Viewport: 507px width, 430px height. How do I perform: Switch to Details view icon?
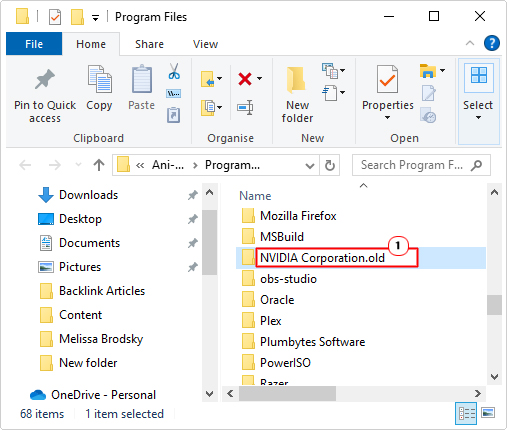(466, 414)
